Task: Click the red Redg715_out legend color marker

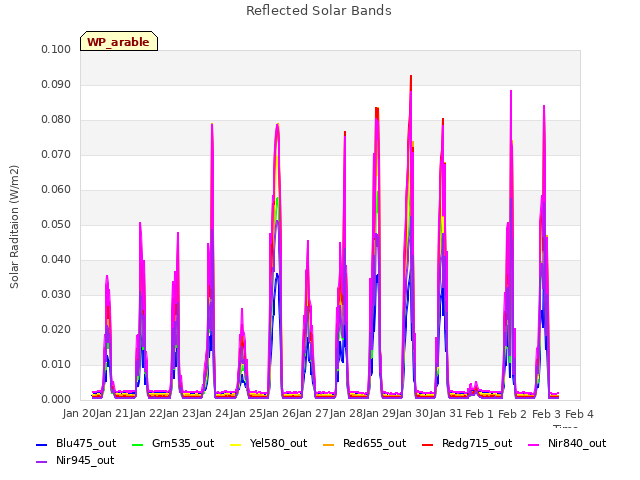Action: 427,444
